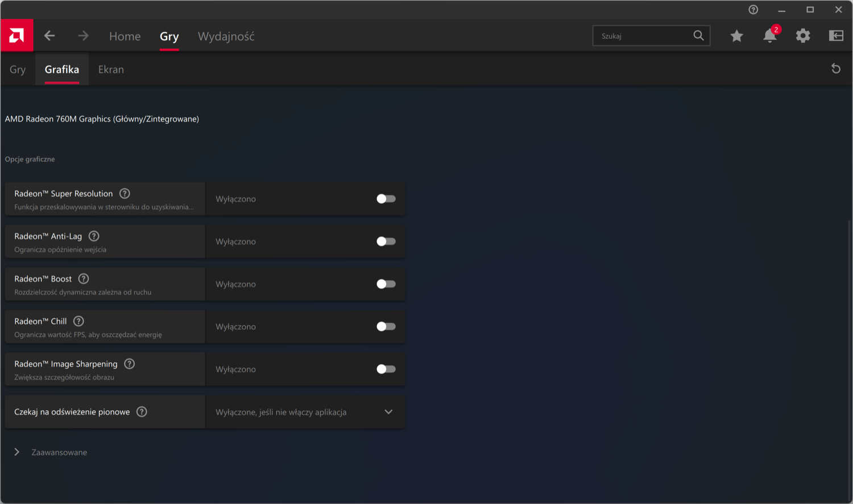The width and height of the screenshot is (853, 504).
Task: Turn on Radeon Chill switch
Action: click(x=386, y=327)
